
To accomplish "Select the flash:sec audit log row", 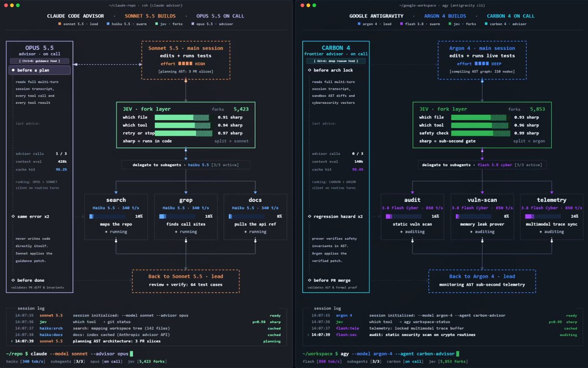I will [x=442, y=335].
